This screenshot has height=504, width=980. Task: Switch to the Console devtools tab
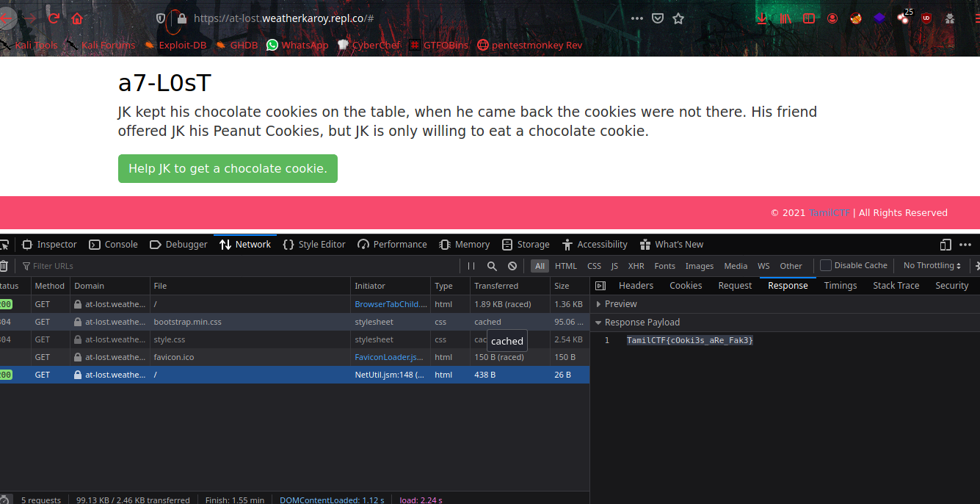(x=114, y=245)
